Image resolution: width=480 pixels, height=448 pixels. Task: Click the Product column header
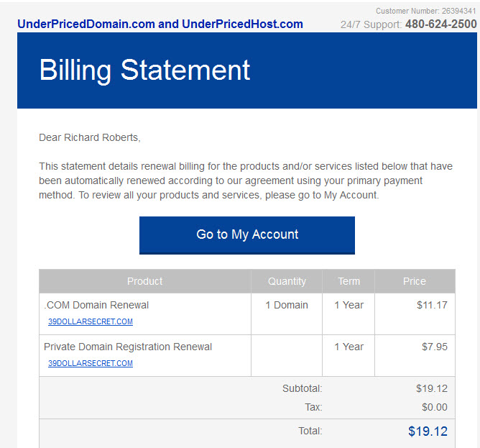point(145,281)
